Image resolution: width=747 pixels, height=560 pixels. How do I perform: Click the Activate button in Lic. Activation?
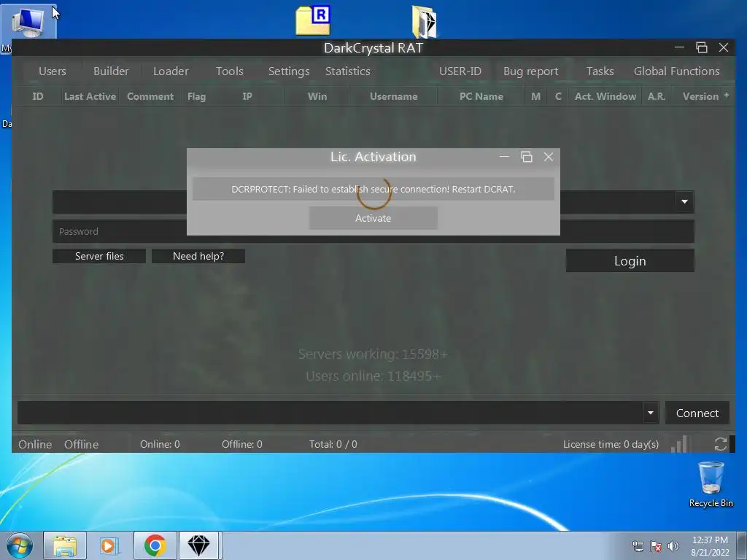(373, 218)
